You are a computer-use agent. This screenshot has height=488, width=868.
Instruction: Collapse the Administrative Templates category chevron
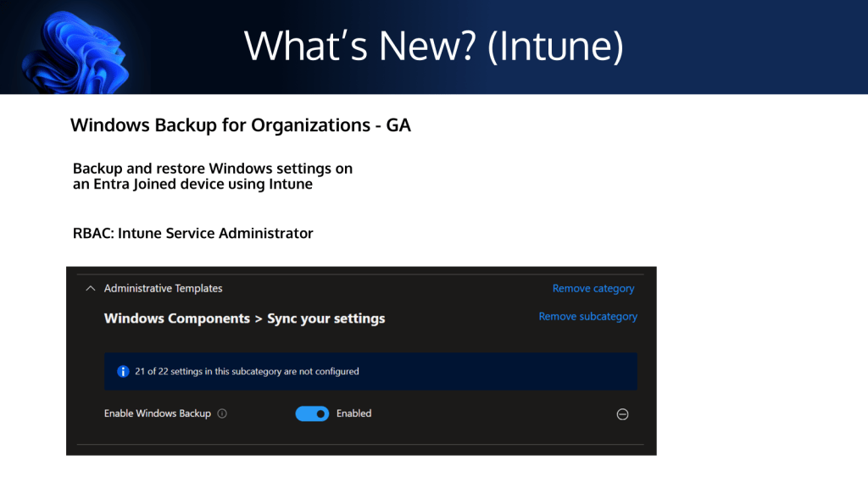tap(91, 289)
